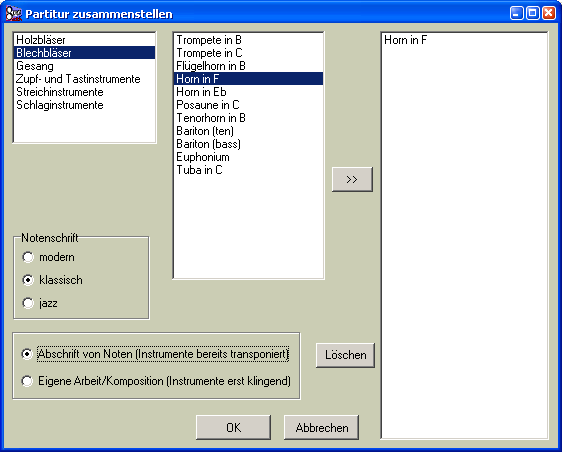Select Euphonium in the instrument list
The image size is (562, 452).
click(x=248, y=157)
